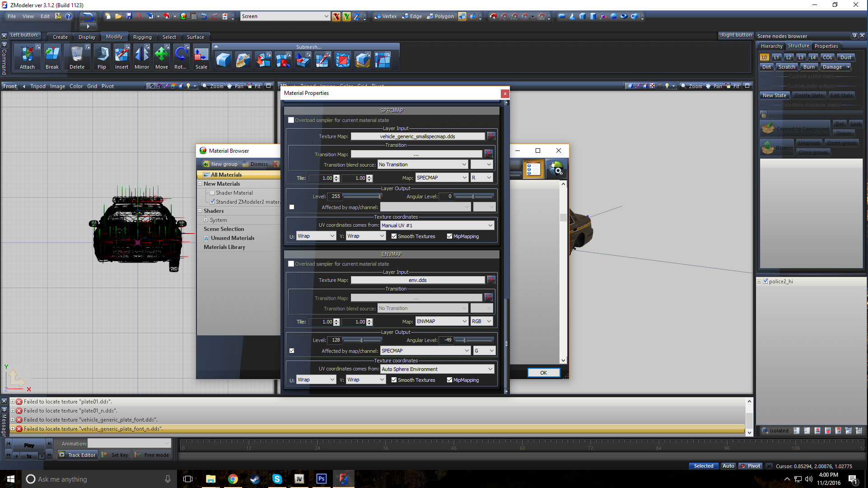The image size is (868, 488).
Task: Enable SPECMAP overload sampler checkbox
Action: [291, 120]
